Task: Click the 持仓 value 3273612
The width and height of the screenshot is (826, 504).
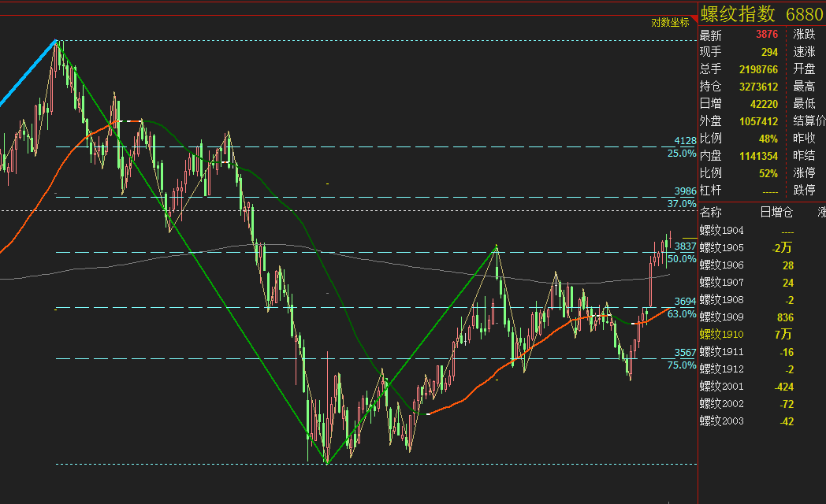Action: click(x=758, y=87)
